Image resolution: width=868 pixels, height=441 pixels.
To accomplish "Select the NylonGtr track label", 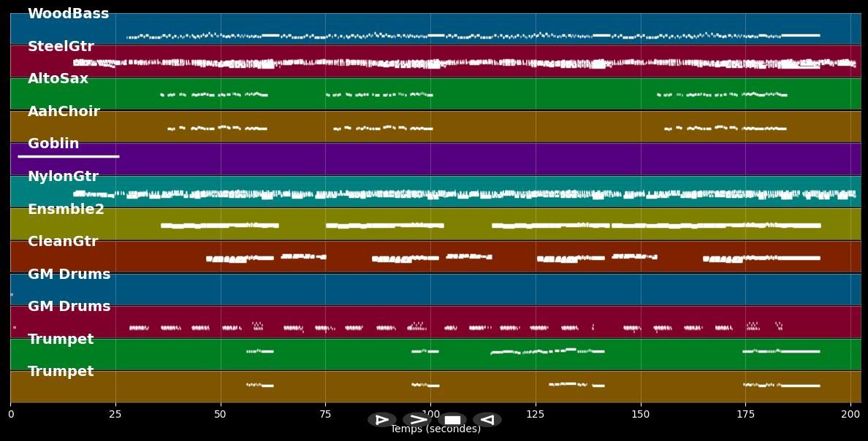I will [63, 177].
